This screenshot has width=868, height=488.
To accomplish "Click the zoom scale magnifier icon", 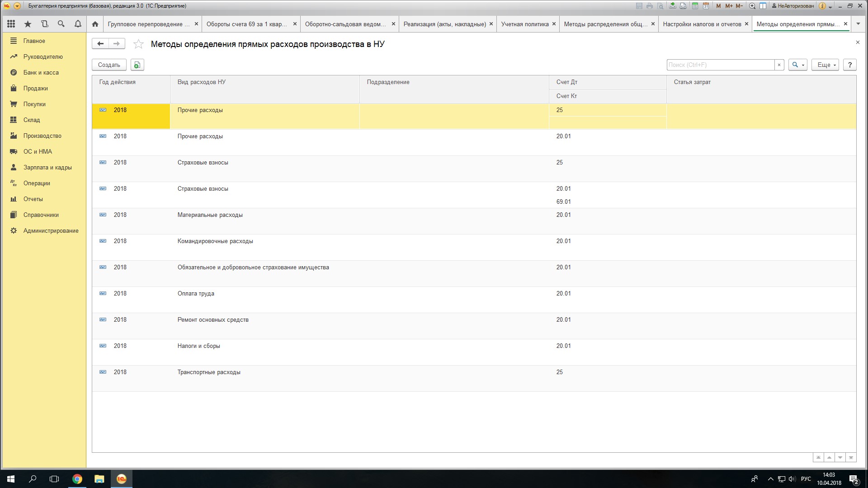I will (752, 6).
